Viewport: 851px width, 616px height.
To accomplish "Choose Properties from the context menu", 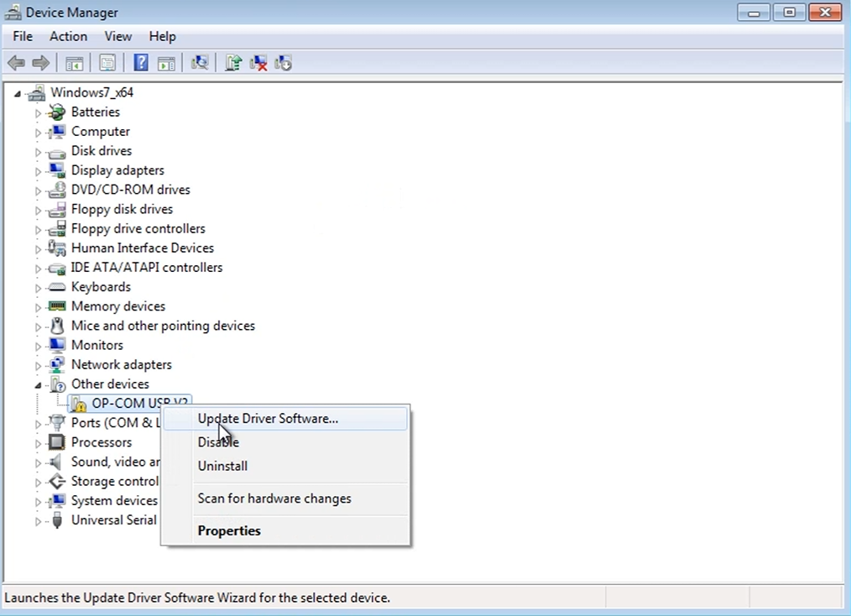I will (x=285, y=530).
